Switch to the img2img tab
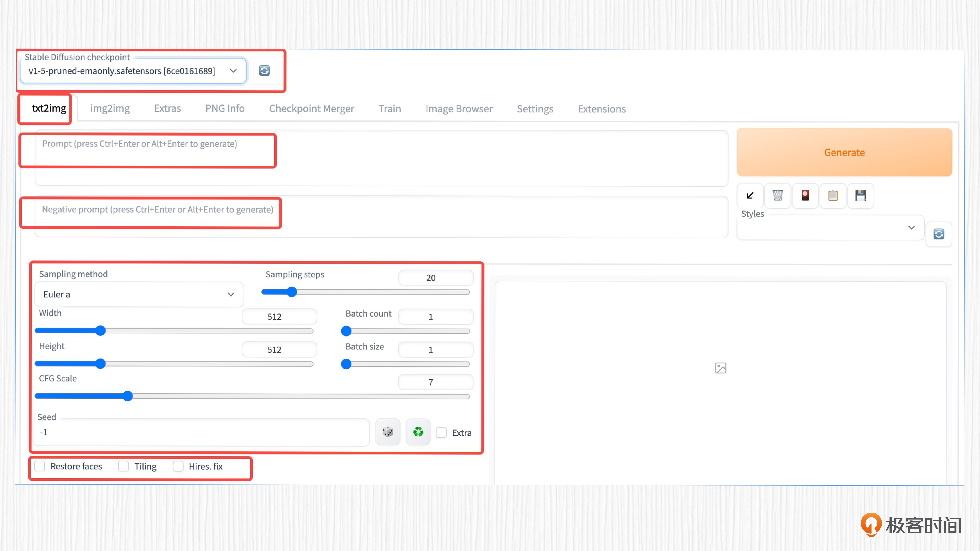Image resolution: width=980 pixels, height=551 pixels. click(110, 109)
